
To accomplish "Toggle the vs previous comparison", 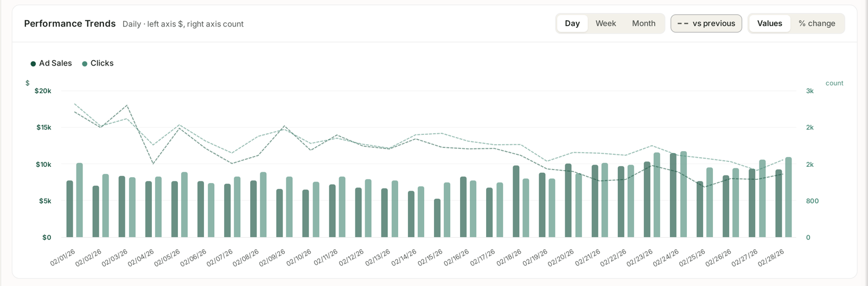I will (x=706, y=23).
